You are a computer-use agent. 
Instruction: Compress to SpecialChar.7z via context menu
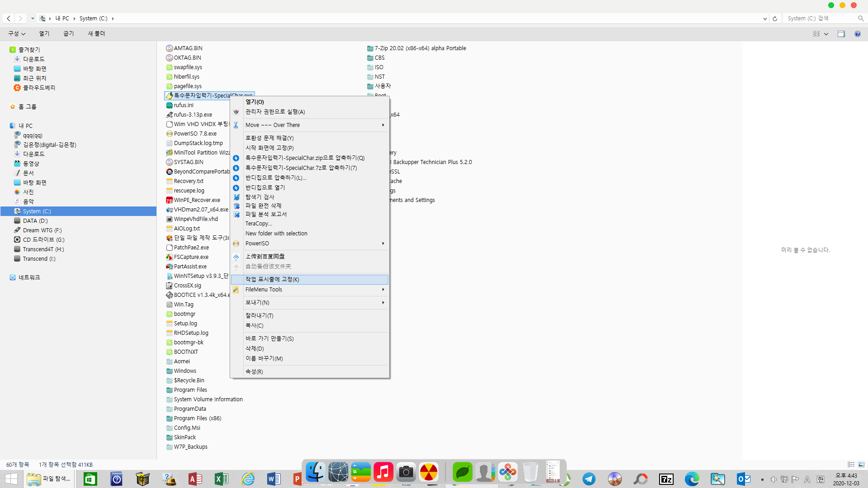(310, 168)
